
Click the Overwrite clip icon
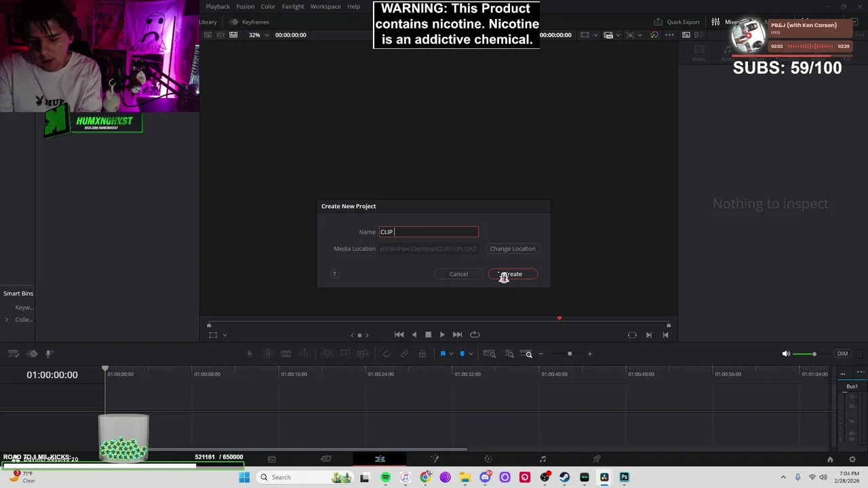344,354
